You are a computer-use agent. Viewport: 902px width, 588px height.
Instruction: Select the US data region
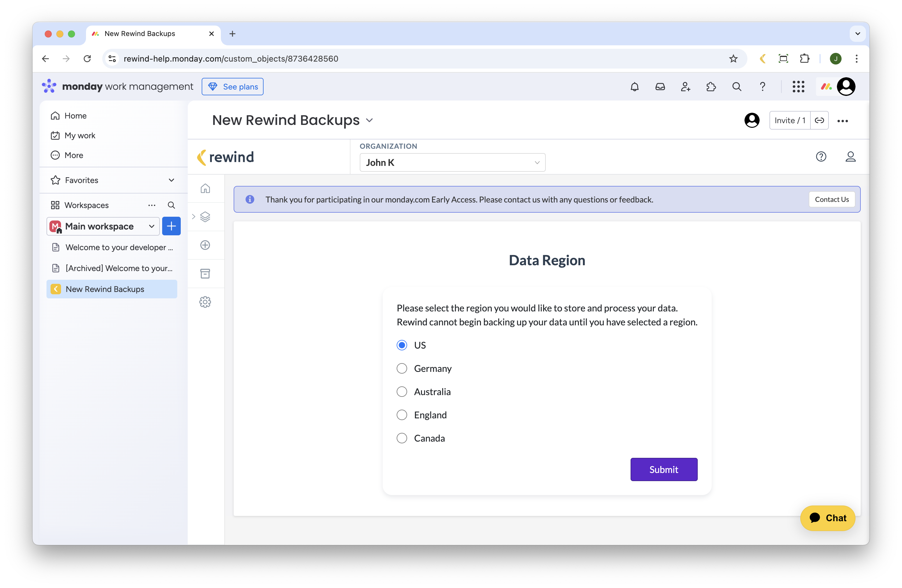[x=402, y=345]
